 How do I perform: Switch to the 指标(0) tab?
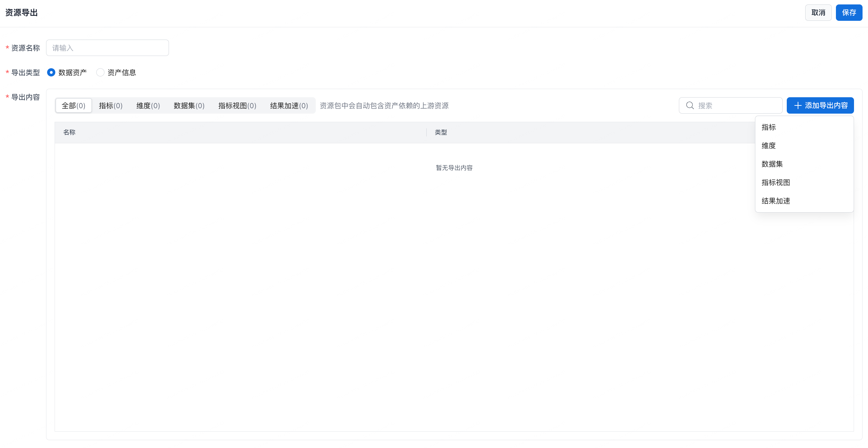[111, 106]
